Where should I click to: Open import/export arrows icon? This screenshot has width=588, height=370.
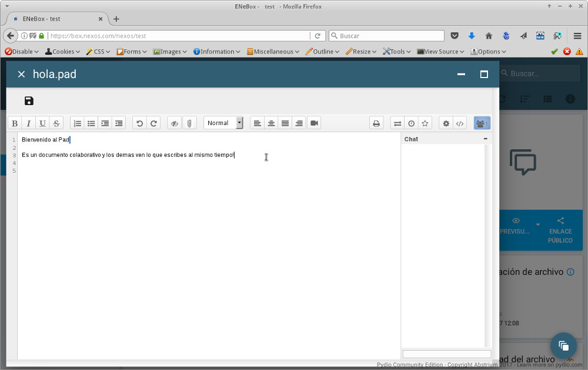(397, 123)
